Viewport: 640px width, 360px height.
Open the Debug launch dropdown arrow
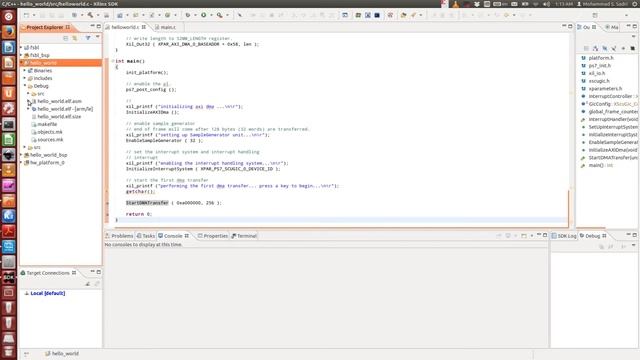pos(195,15)
